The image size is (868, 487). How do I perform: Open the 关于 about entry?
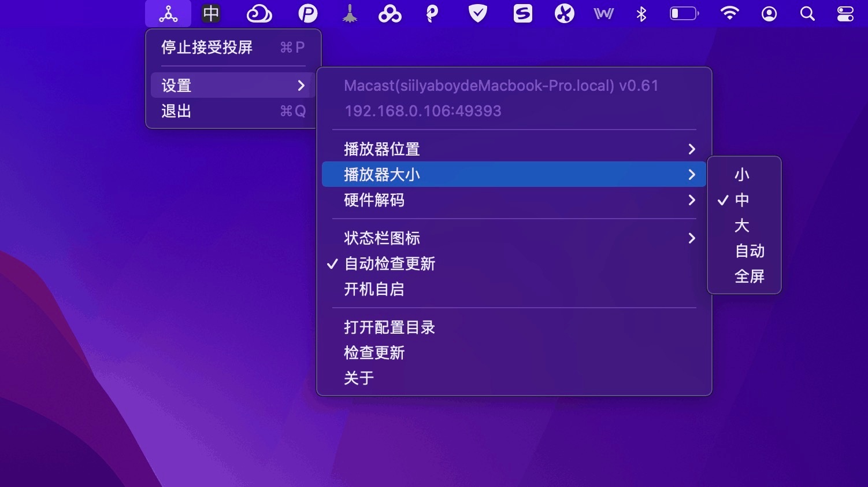point(359,378)
